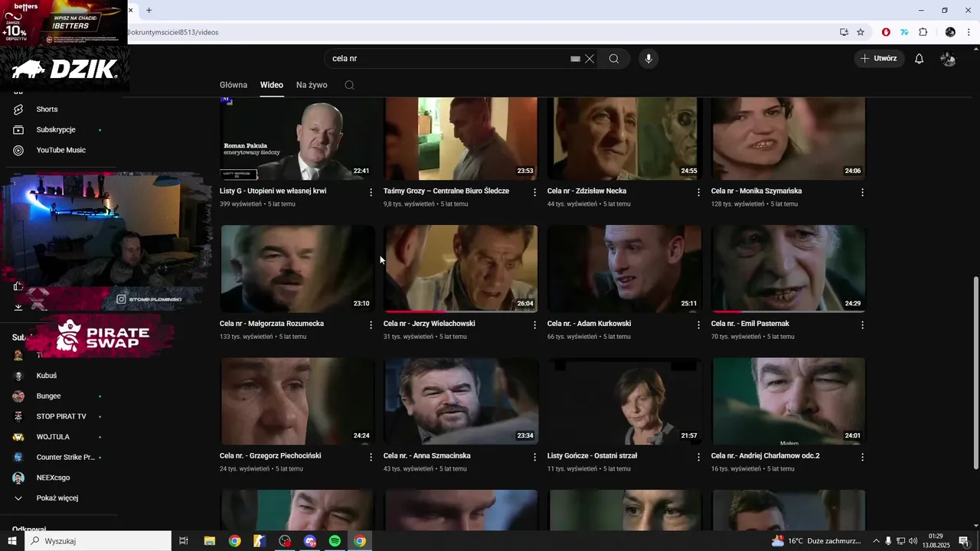Open options for Listy G - Utopieni video

tap(371, 192)
